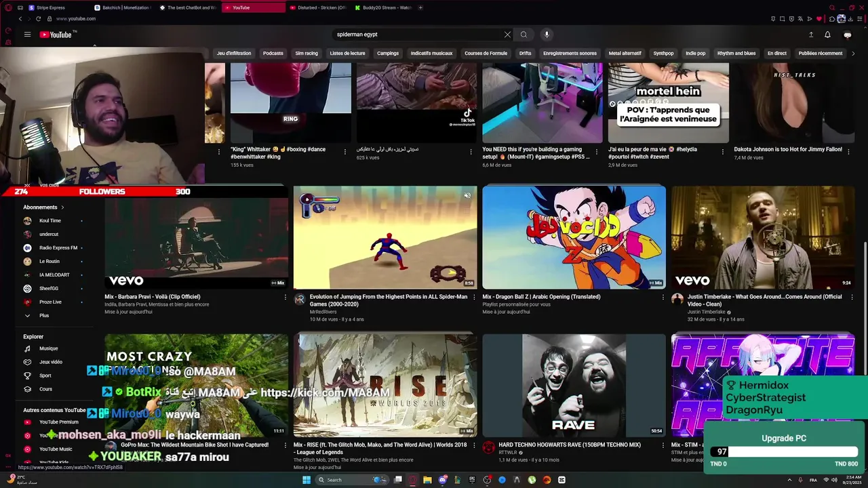
Task: Open the YouTube Music link in sidebar
Action: pos(56,449)
